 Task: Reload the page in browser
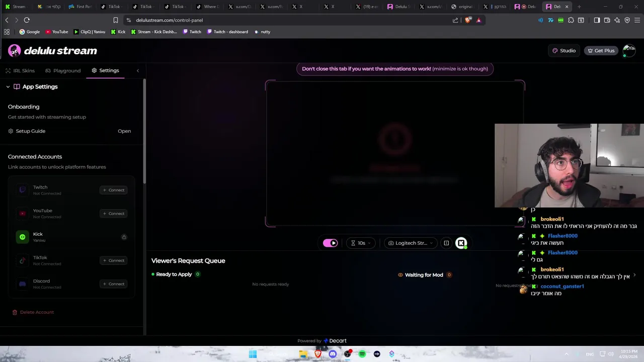27,20
